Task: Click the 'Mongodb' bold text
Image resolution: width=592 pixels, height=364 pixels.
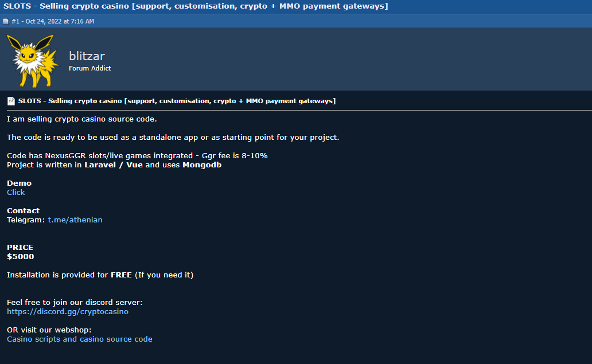Action: click(x=202, y=165)
